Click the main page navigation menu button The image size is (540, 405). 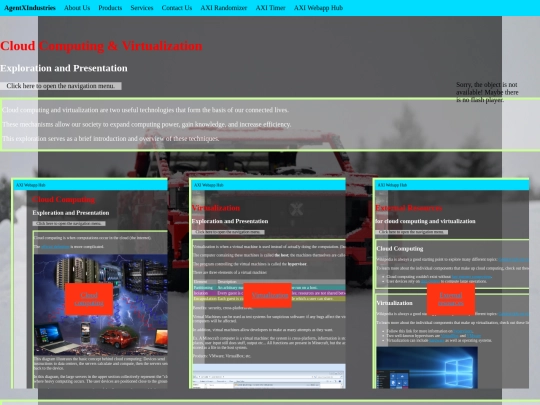pos(61,86)
